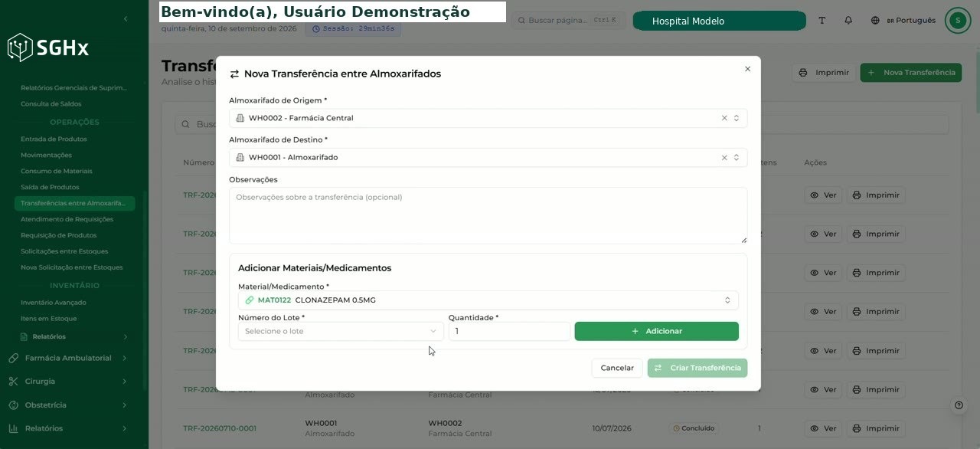Click the Ações column header
The width and height of the screenshot is (980, 449).
point(815,162)
